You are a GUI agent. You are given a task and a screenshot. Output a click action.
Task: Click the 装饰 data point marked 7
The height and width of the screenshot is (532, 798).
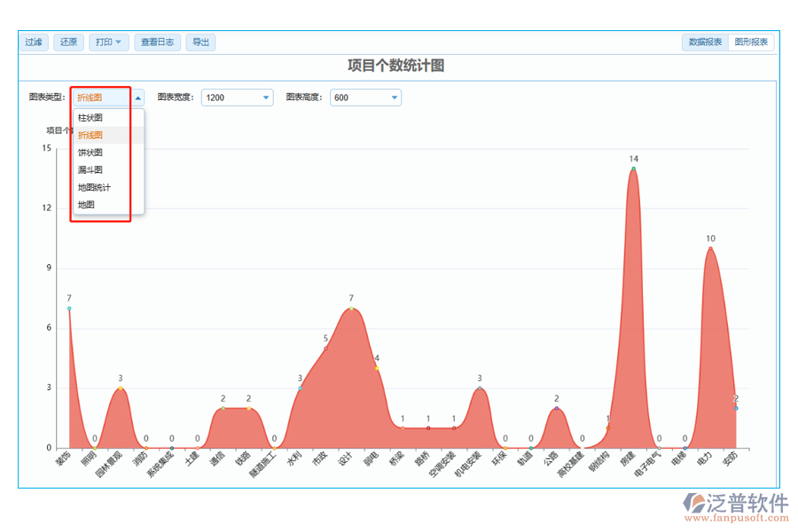[69, 308]
